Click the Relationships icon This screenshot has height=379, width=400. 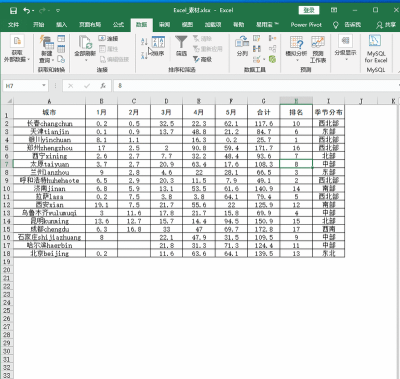pyautogui.click(x=272, y=49)
